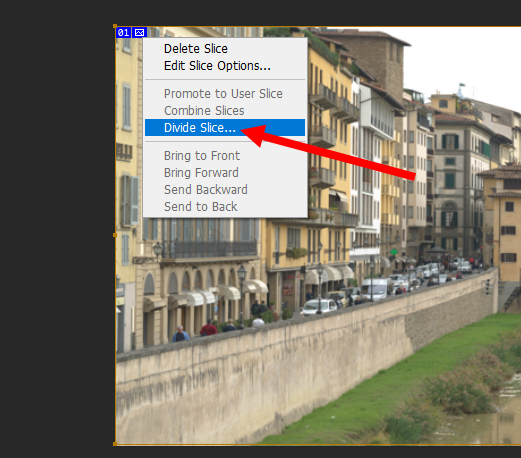Image resolution: width=521 pixels, height=458 pixels.
Task: Open Edit Slice Options dialog
Action: tap(225, 66)
